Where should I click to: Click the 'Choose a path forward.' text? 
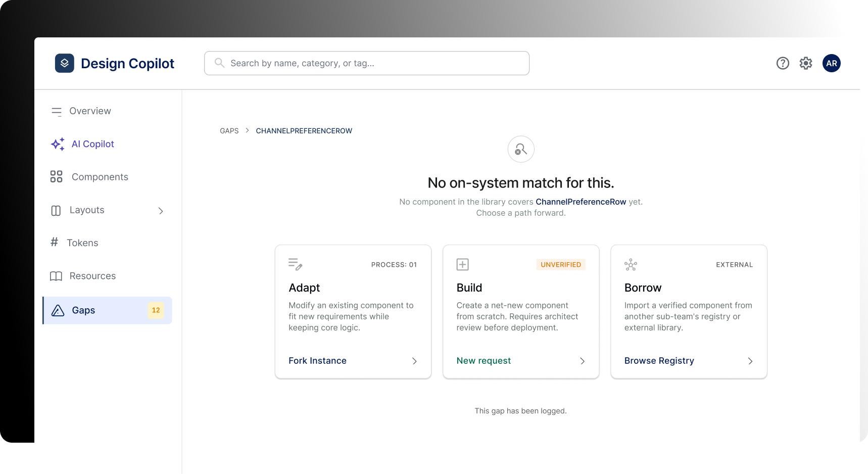tap(521, 213)
